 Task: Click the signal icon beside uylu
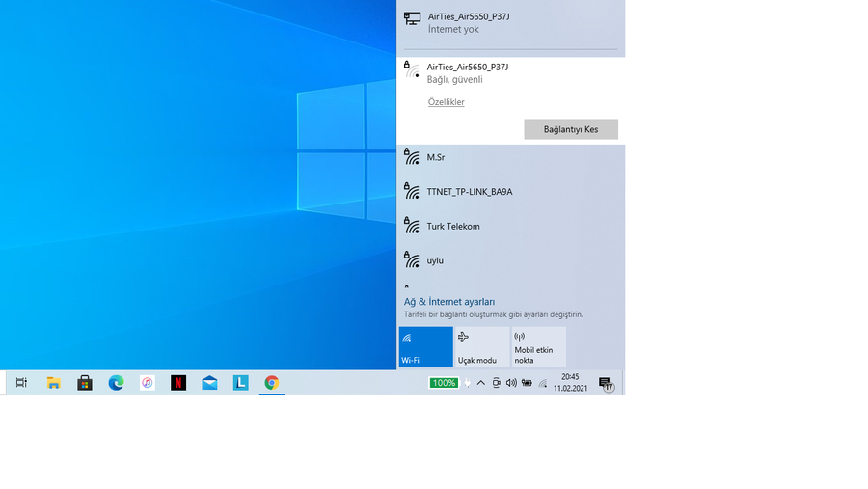pos(411,259)
